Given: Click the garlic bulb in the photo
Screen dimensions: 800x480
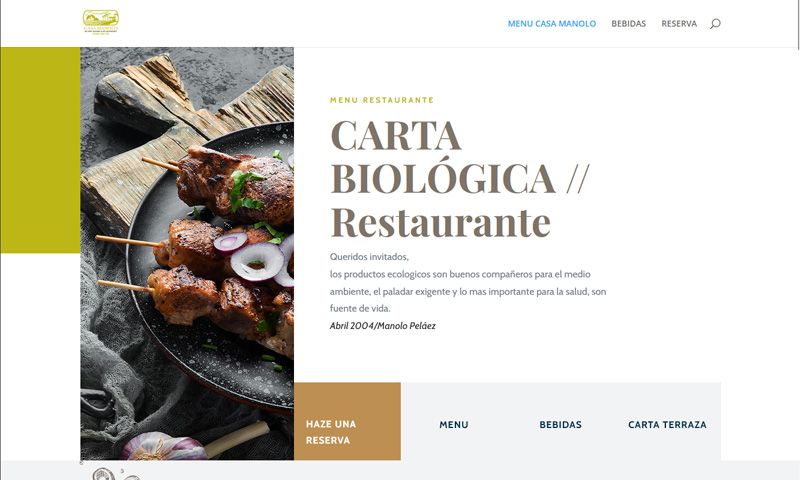Looking at the screenshot, I should click(x=162, y=446).
